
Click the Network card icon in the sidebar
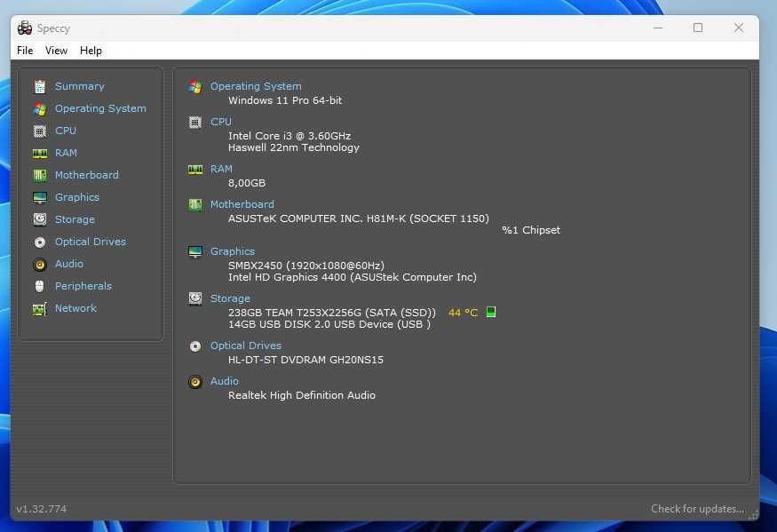click(x=40, y=309)
